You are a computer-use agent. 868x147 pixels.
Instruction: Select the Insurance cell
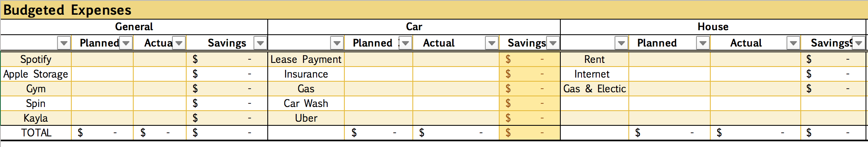point(306,74)
